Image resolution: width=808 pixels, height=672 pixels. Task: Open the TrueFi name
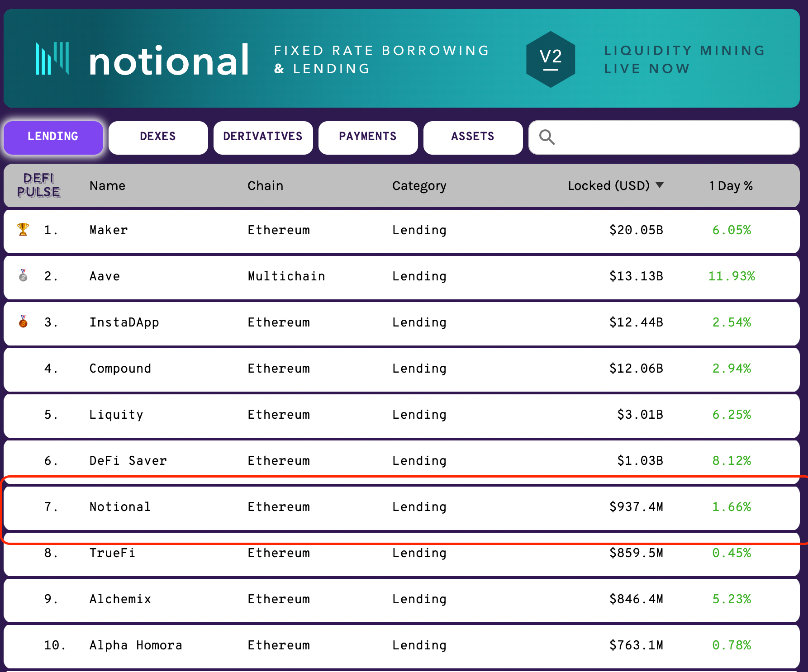pyautogui.click(x=113, y=553)
